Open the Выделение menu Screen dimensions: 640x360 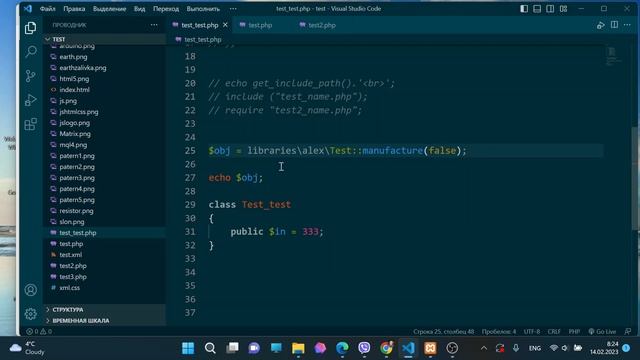[x=109, y=9]
